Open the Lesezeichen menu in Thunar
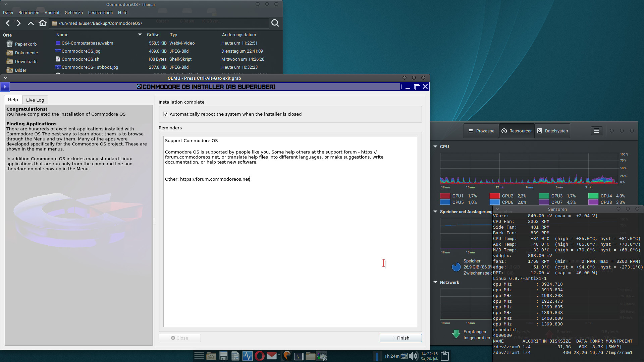This screenshot has width=644, height=362. (100, 13)
